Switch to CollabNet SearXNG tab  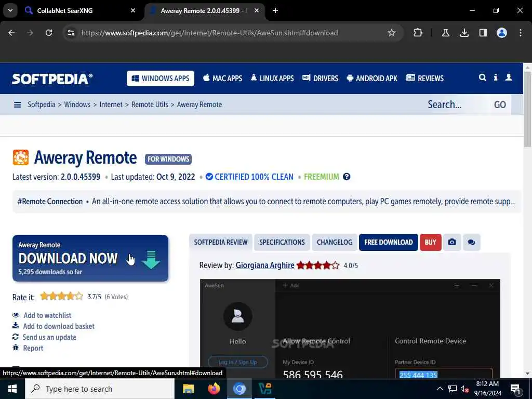point(79,11)
